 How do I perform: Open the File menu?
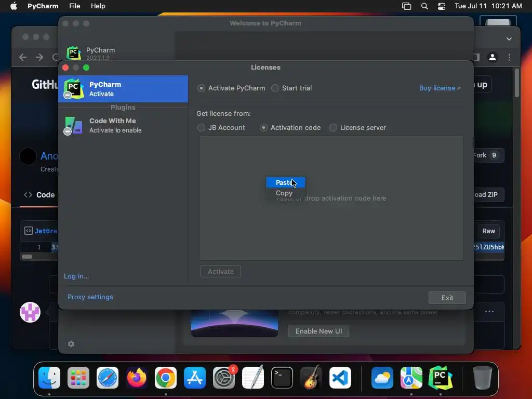coord(75,6)
